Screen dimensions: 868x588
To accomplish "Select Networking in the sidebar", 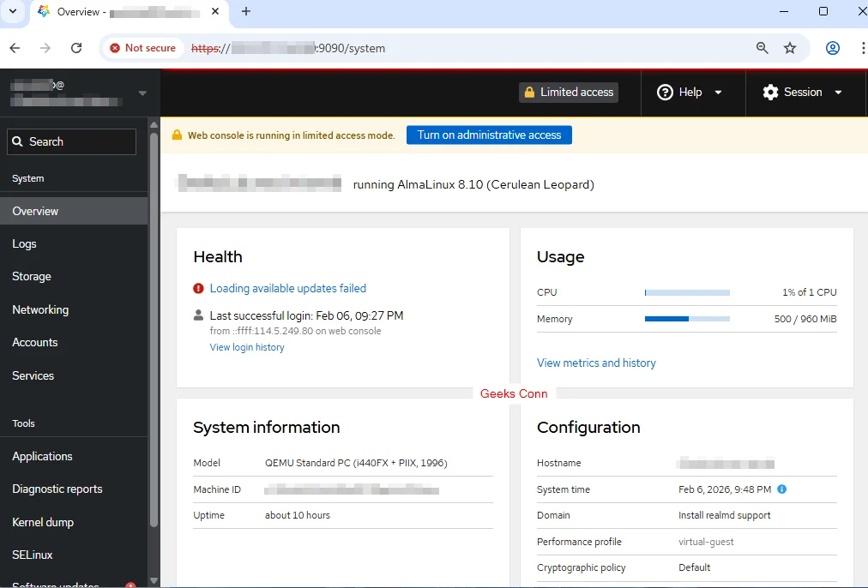I will [40, 309].
